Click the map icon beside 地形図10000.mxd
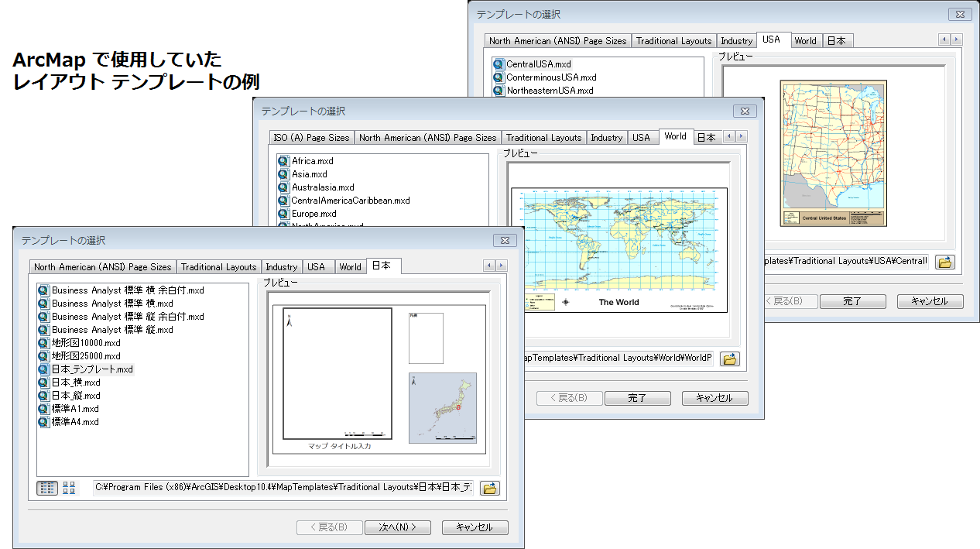The image size is (980, 549). coord(44,343)
